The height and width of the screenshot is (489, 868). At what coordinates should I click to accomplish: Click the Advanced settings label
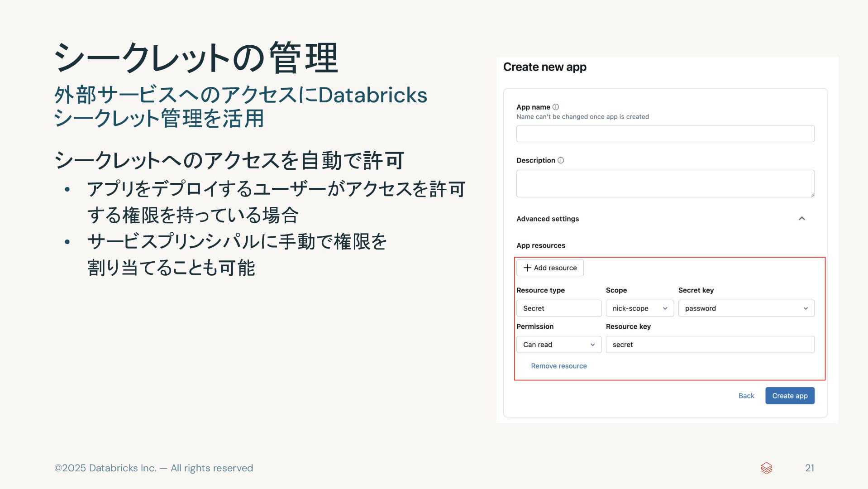pyautogui.click(x=548, y=219)
